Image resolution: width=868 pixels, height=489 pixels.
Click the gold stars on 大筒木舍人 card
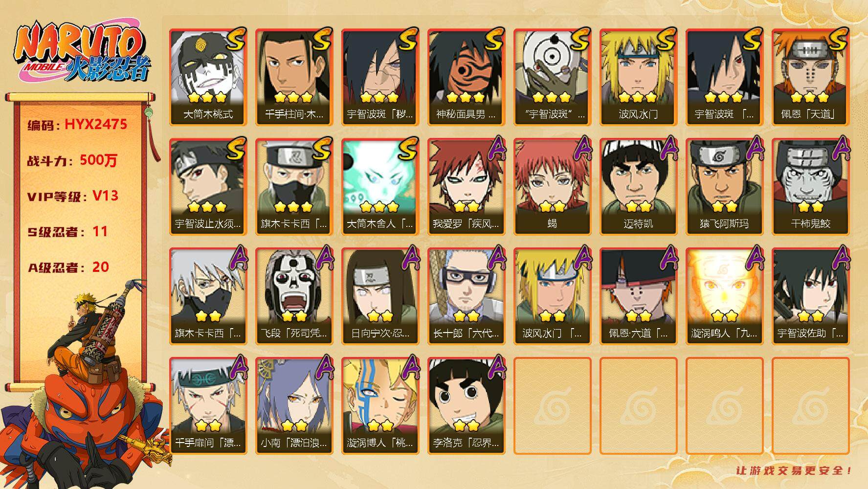click(379, 206)
